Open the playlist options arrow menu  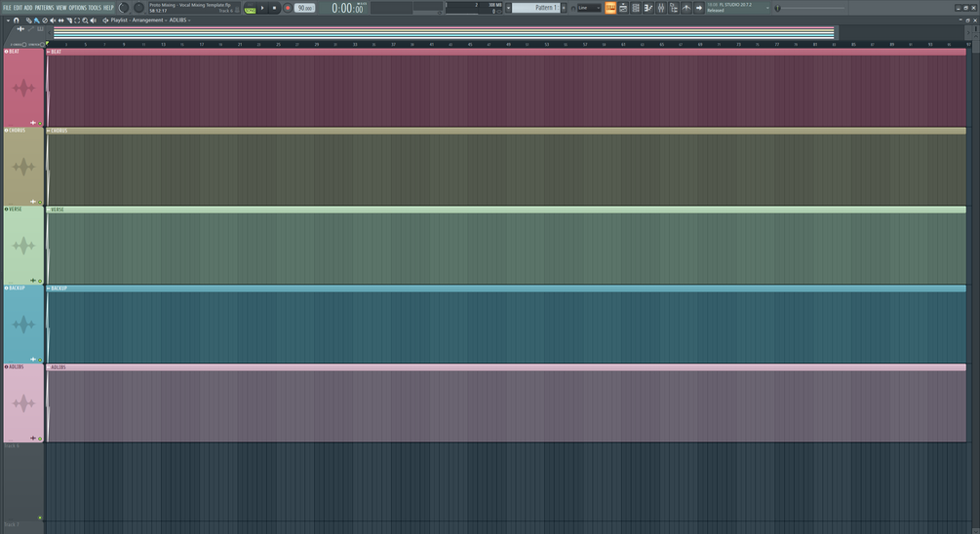8,20
